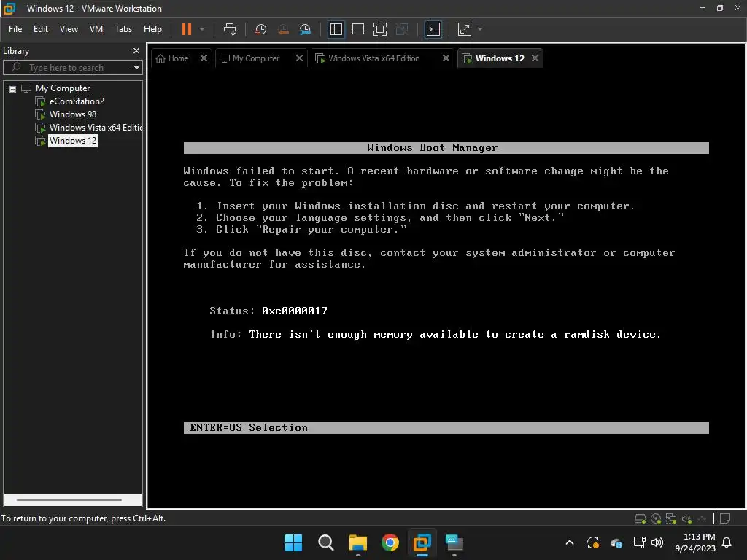The image size is (747, 560).
Task: Click the stretch guest display icon
Action: [465, 29]
